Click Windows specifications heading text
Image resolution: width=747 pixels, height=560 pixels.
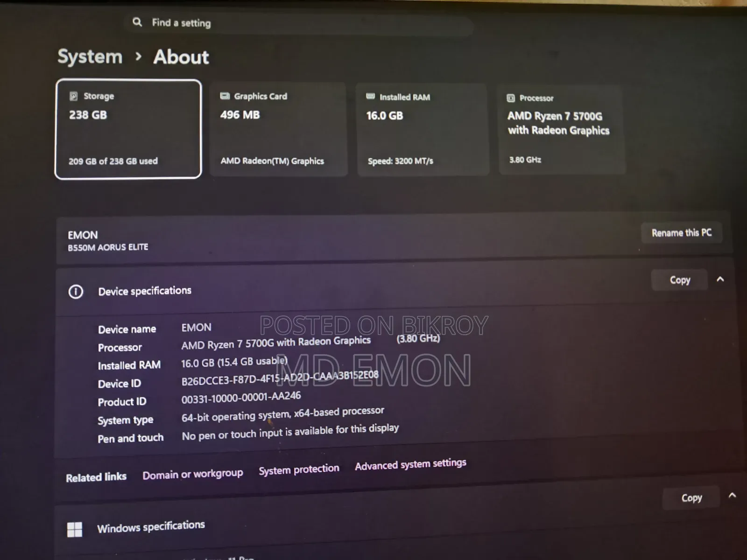[x=151, y=526]
